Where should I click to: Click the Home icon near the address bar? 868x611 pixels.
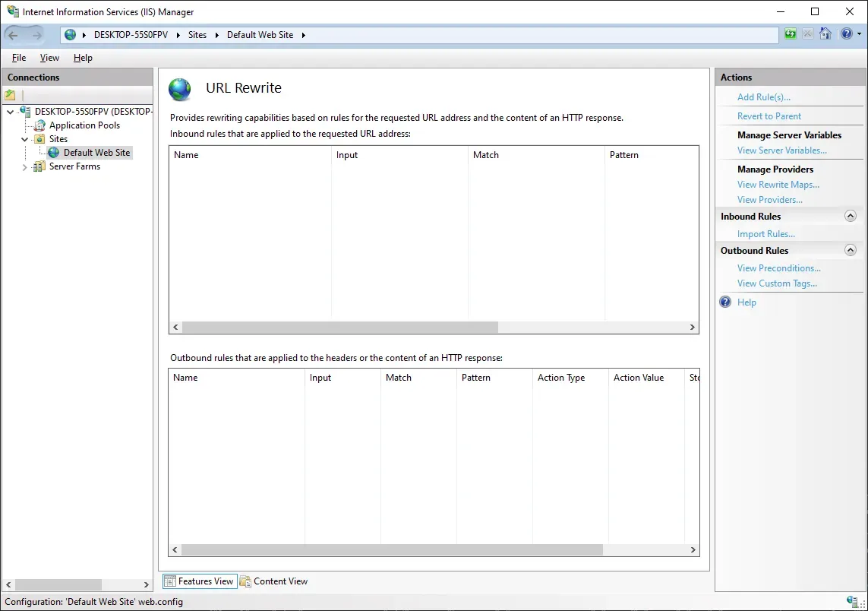(x=825, y=33)
